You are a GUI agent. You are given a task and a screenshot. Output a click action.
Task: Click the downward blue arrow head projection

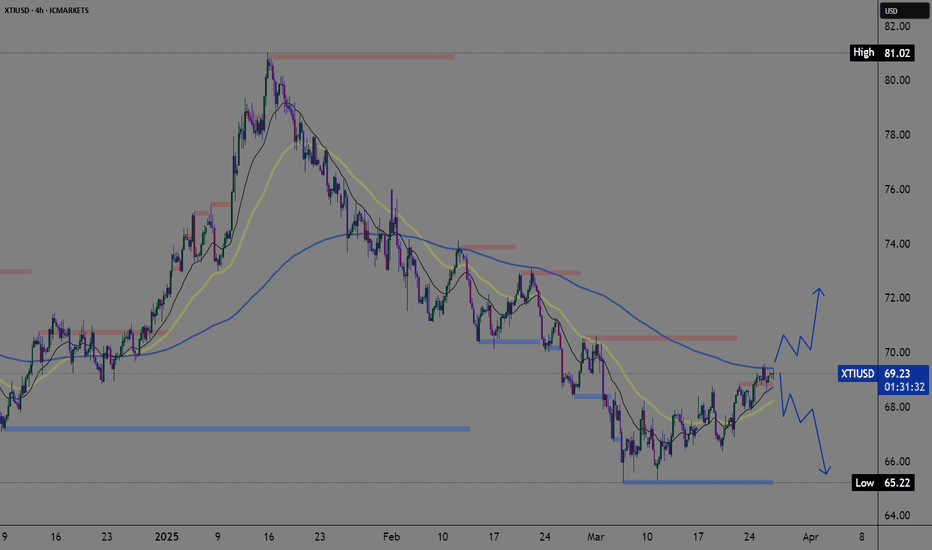825,470
